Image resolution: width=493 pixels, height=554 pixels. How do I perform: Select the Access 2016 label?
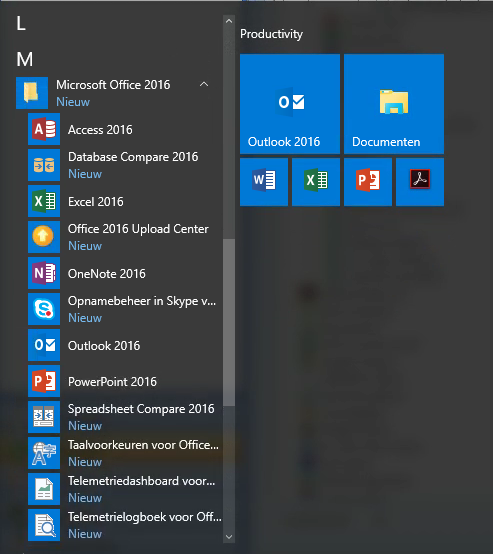(x=100, y=130)
